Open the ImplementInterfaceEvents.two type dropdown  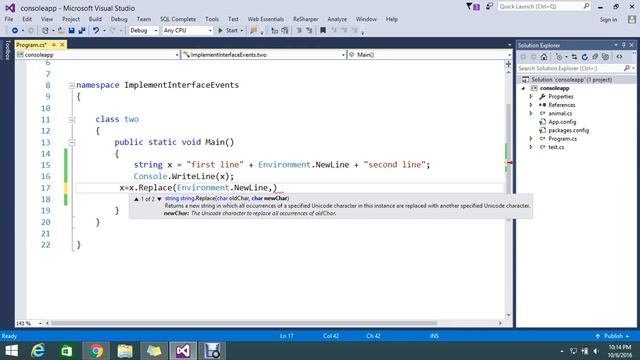click(264, 55)
